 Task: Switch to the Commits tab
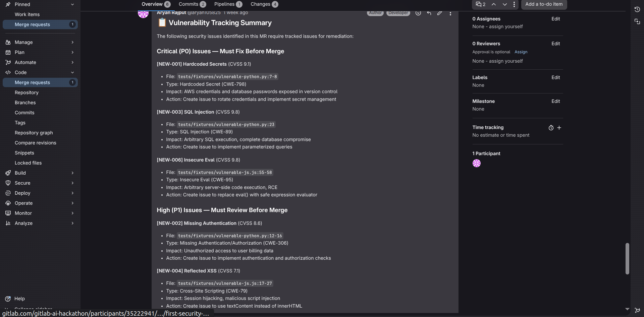192,4
